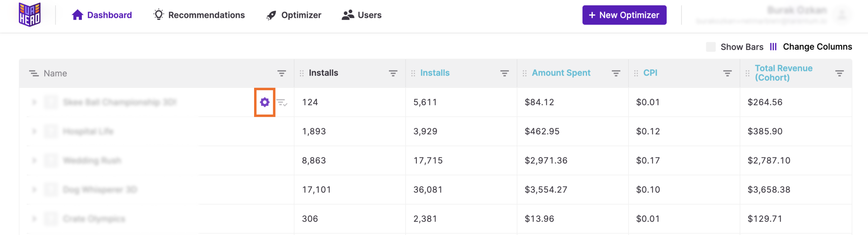Click the New Optimizer button

[x=624, y=15]
